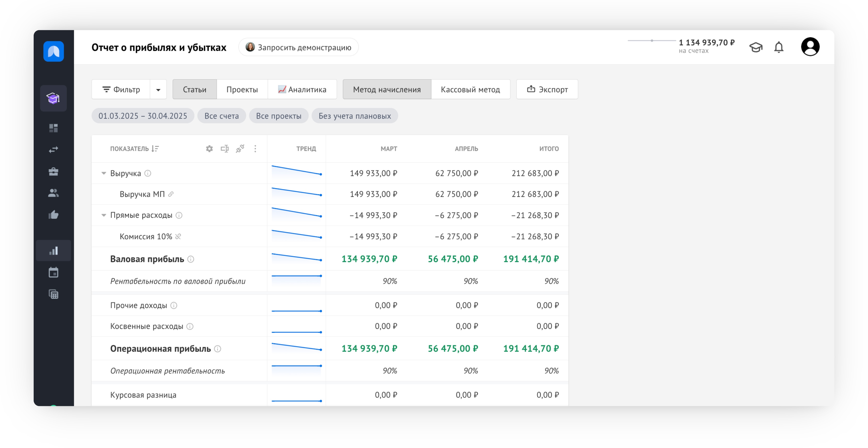
Task: Switch to the Проекты tab
Action: (x=242, y=89)
